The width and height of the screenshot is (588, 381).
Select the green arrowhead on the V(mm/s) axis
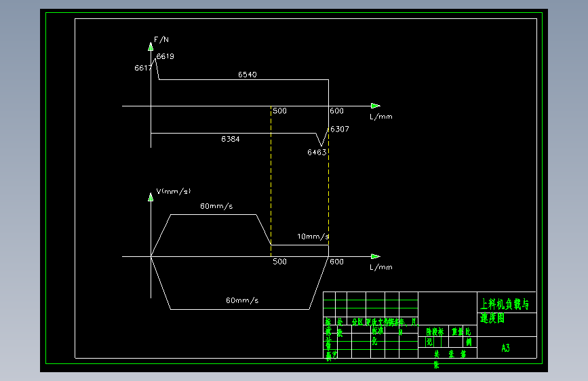(x=151, y=197)
